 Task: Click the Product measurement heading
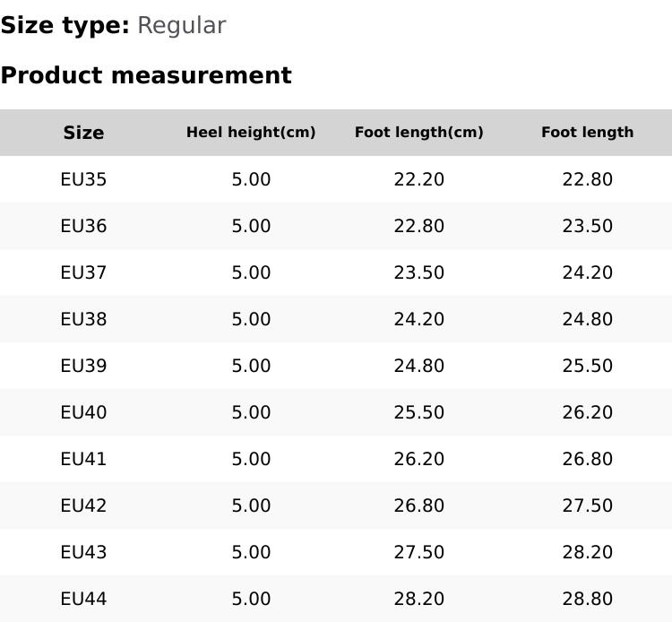click(x=146, y=75)
